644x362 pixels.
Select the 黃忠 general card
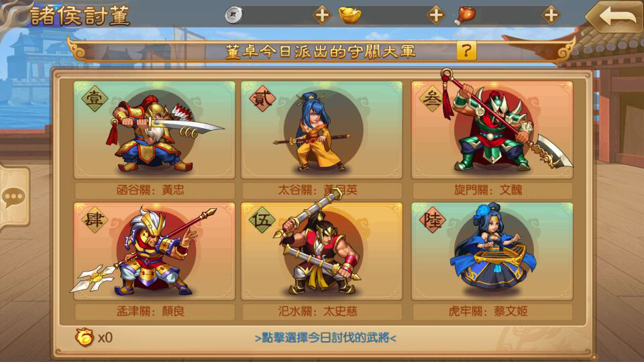point(154,129)
